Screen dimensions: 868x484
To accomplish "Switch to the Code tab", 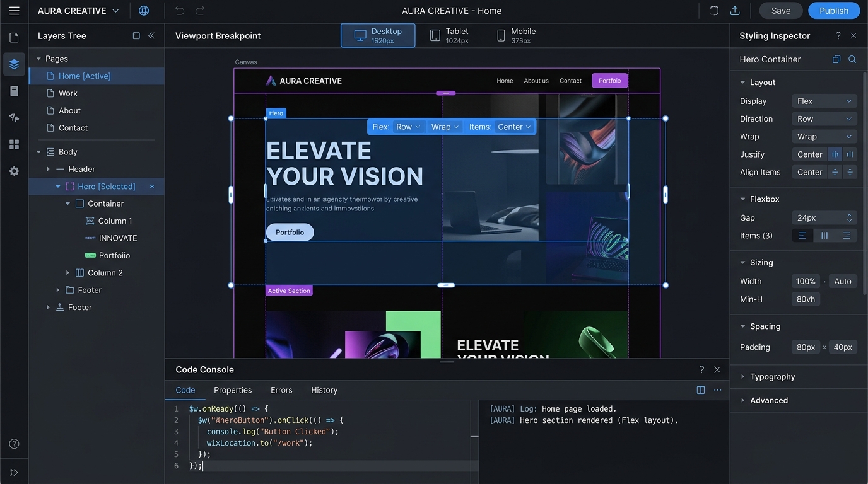I will click(185, 390).
